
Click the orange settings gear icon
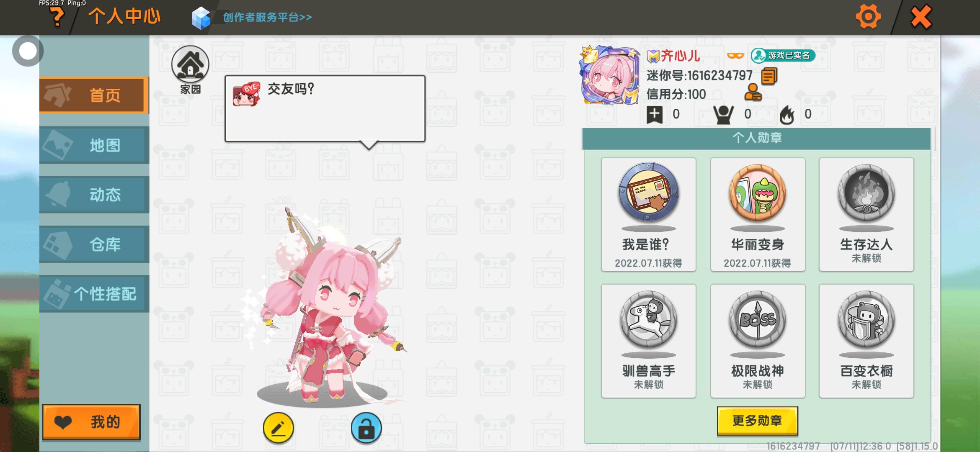[x=868, y=17]
